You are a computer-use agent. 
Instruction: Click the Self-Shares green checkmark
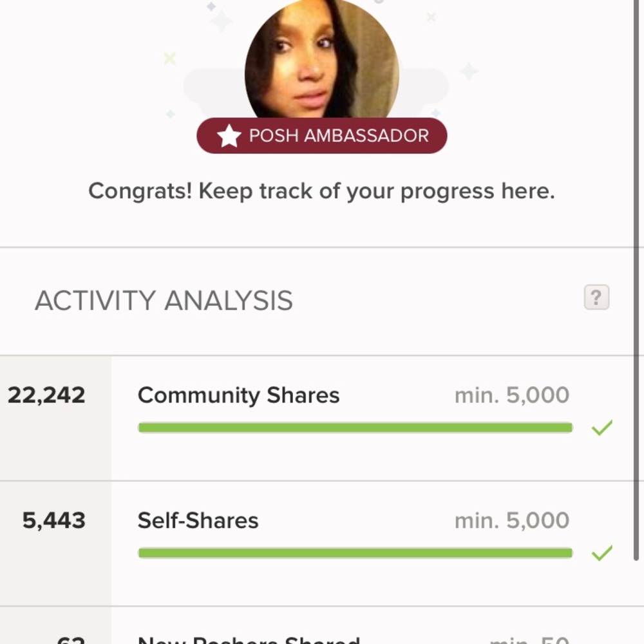click(x=601, y=553)
